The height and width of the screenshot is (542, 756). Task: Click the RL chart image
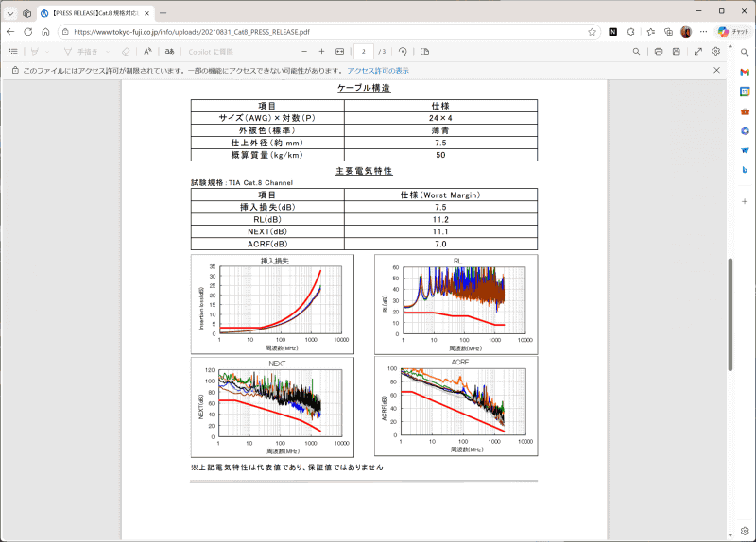pyautogui.click(x=456, y=304)
